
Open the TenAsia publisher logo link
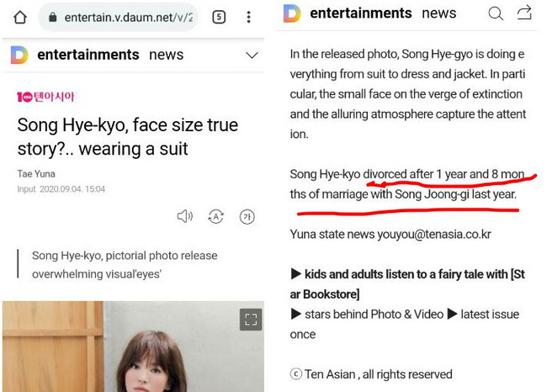(x=45, y=97)
